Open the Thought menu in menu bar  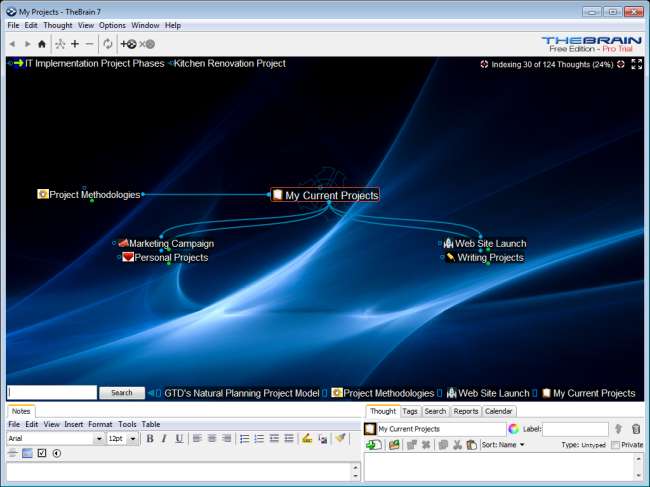(x=57, y=25)
